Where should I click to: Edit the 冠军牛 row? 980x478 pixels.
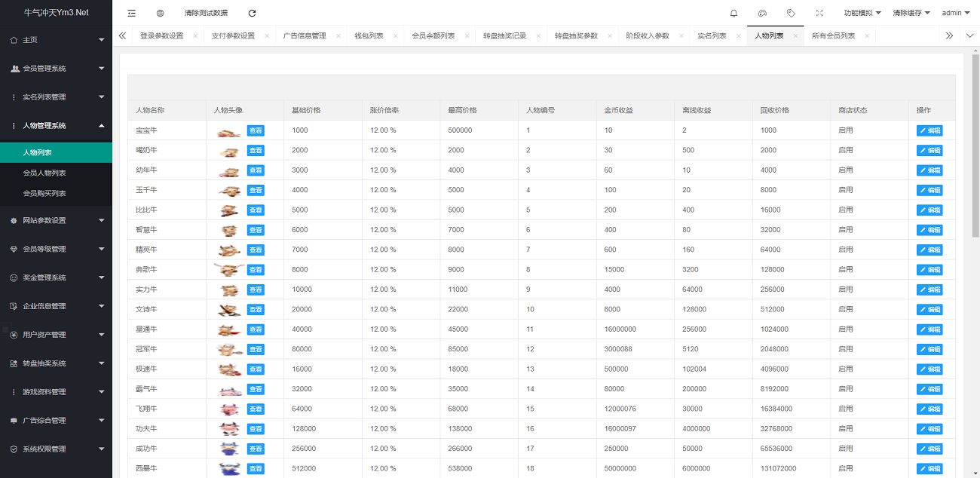pyautogui.click(x=929, y=349)
